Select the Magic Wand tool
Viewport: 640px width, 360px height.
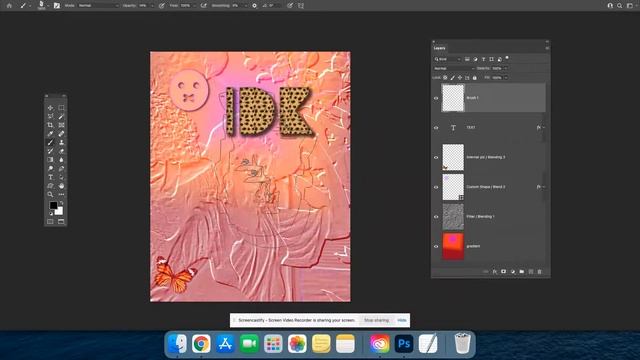61,116
